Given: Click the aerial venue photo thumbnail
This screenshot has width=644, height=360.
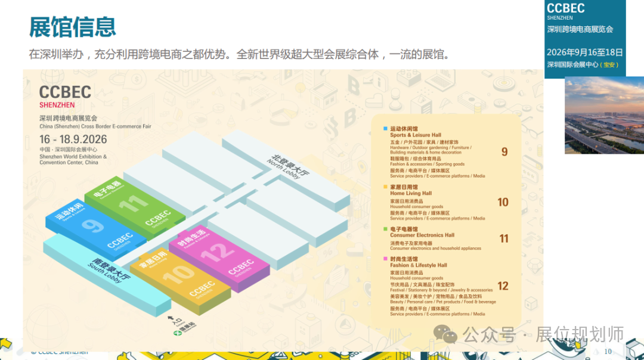Looking at the screenshot, I should pyautogui.click(x=604, y=116).
